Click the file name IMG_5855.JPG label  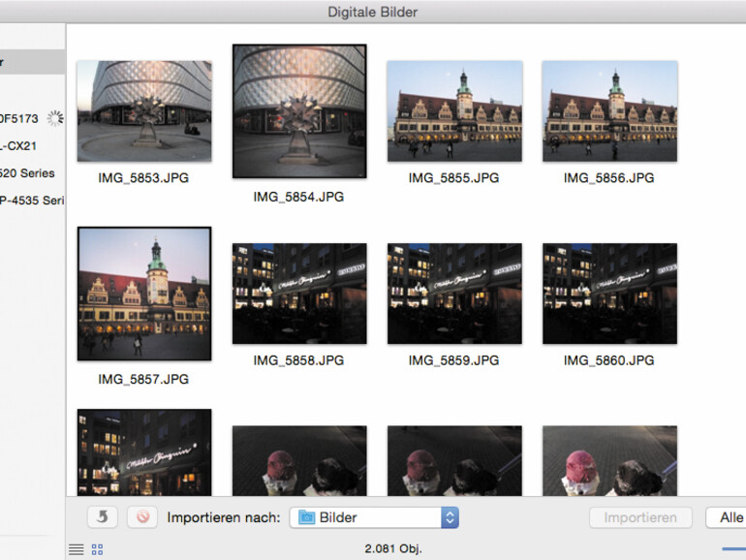(453, 178)
